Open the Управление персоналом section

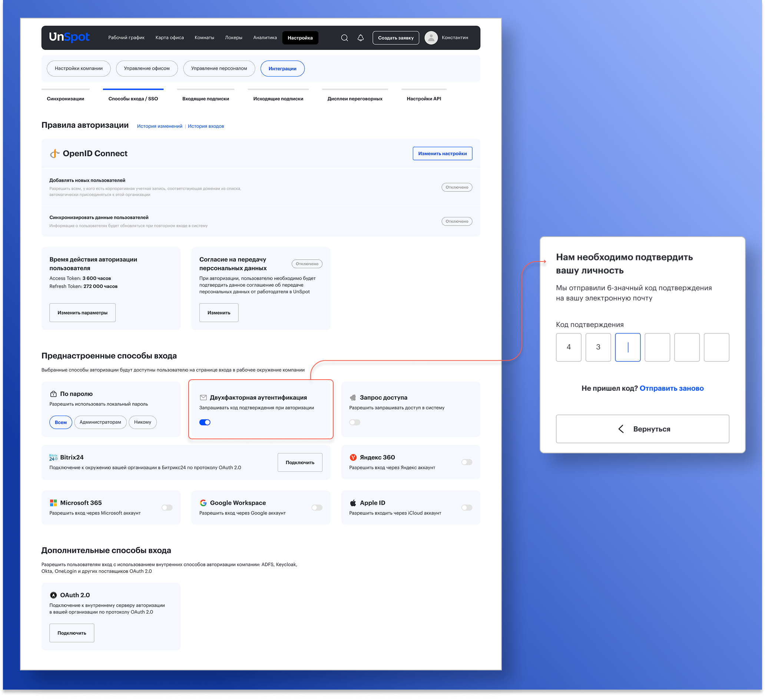point(219,68)
